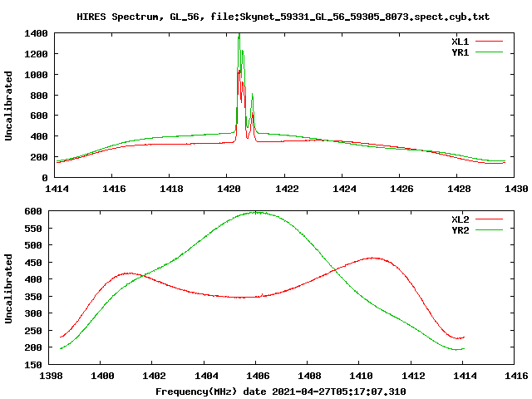Image resolution: width=532 pixels, height=399 pixels.
Task: Click the 800 tick label on top y-axis
Action: pos(39,96)
